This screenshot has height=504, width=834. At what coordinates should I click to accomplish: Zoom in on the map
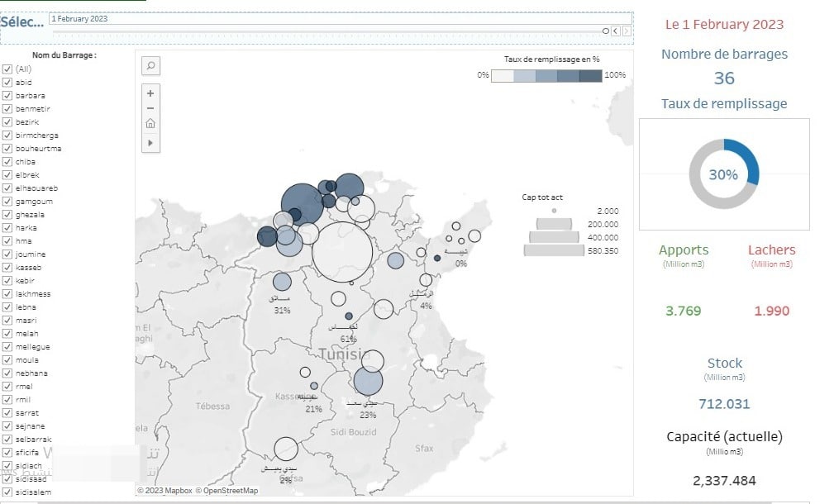[150, 93]
